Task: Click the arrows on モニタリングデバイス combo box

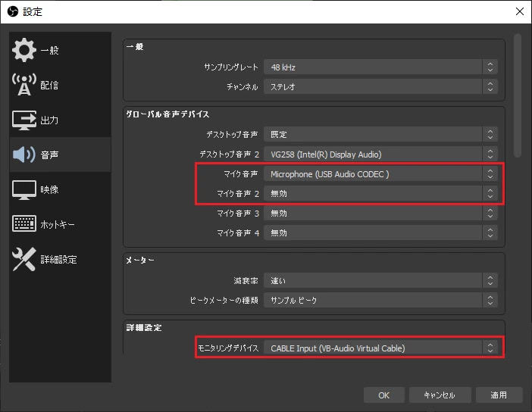Action: pos(490,348)
